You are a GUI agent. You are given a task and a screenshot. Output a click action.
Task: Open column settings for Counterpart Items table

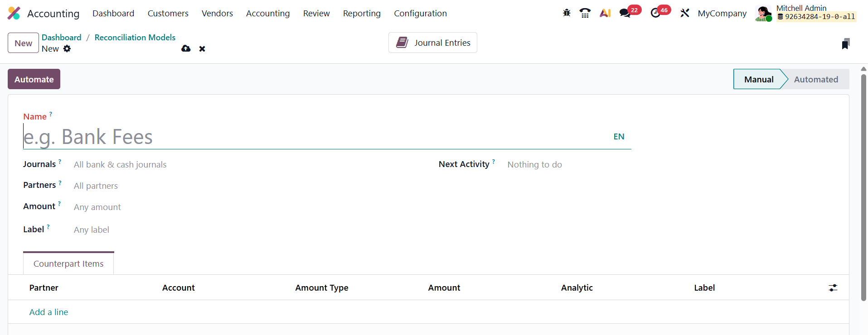coord(833,287)
